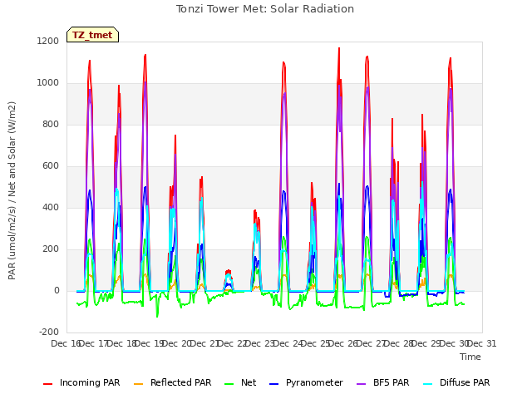Click the purple BF5 PAR legend swatch
Viewport: 532px width, 399px height.
point(362,384)
